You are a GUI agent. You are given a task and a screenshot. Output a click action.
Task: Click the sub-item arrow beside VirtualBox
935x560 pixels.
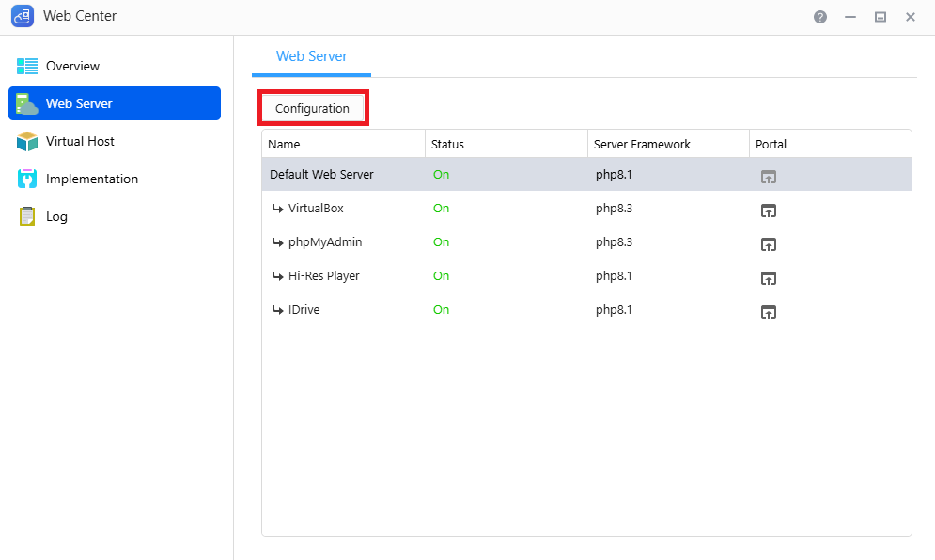[x=277, y=209]
